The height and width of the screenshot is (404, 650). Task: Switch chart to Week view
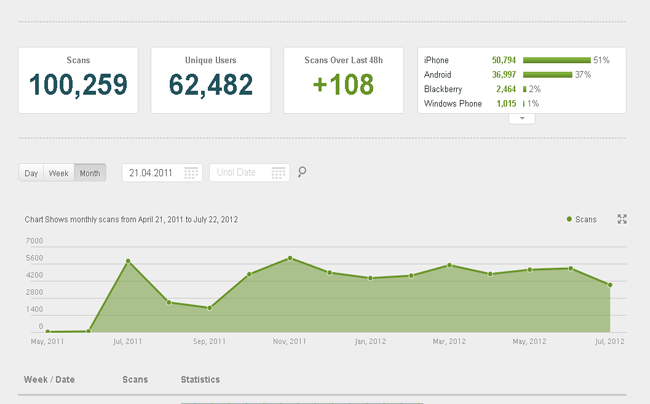tap(58, 173)
